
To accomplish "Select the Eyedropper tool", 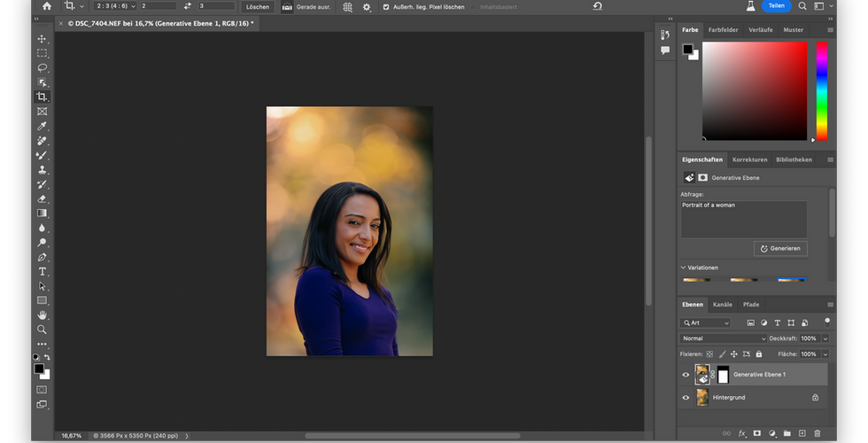I will [x=42, y=126].
